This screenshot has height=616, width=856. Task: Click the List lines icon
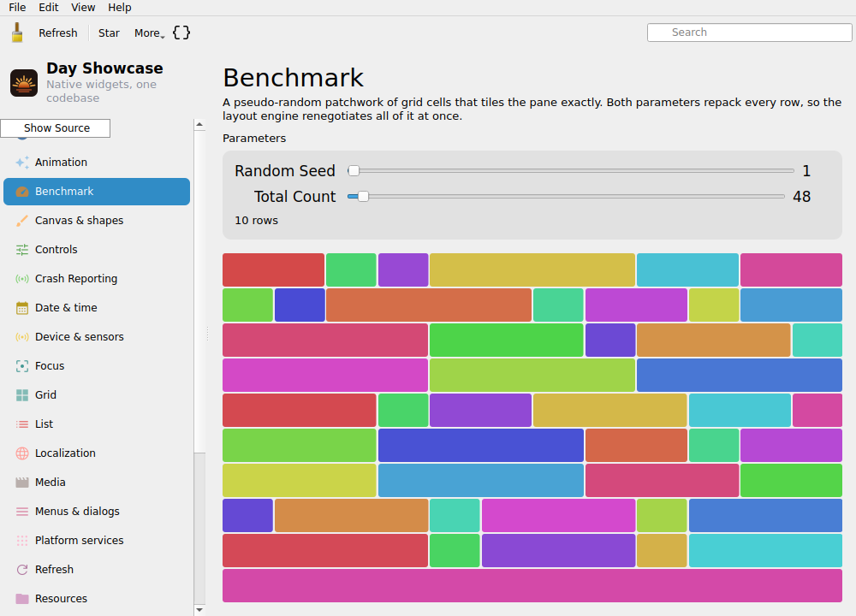pyautogui.click(x=22, y=424)
